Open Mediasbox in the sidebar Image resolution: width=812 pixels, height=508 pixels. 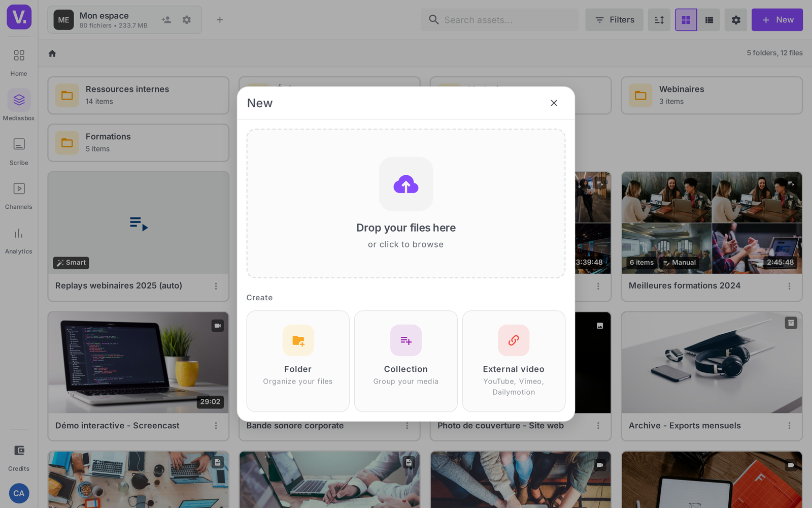(19, 106)
